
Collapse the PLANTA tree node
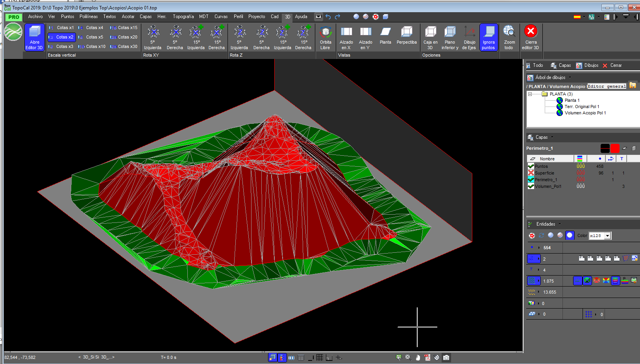point(530,94)
